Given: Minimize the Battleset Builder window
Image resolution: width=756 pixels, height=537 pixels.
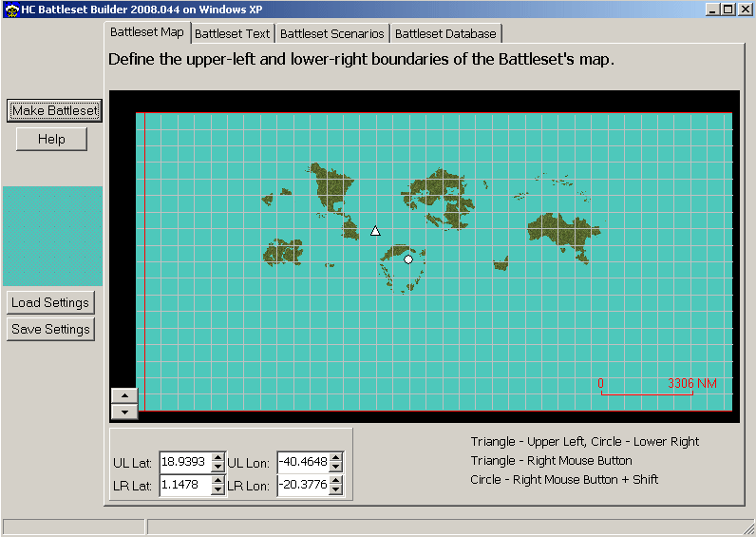Looking at the screenshot, I should [713, 10].
